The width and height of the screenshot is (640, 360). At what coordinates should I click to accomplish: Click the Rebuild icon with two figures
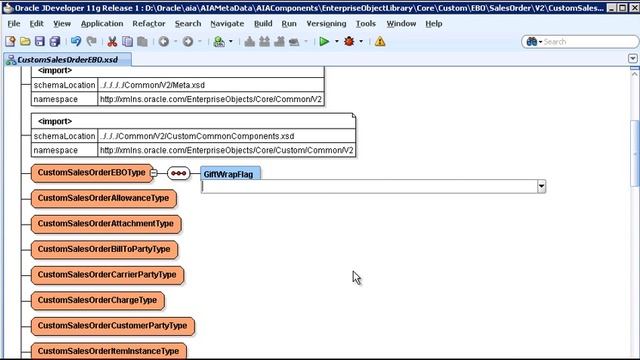(x=264, y=41)
